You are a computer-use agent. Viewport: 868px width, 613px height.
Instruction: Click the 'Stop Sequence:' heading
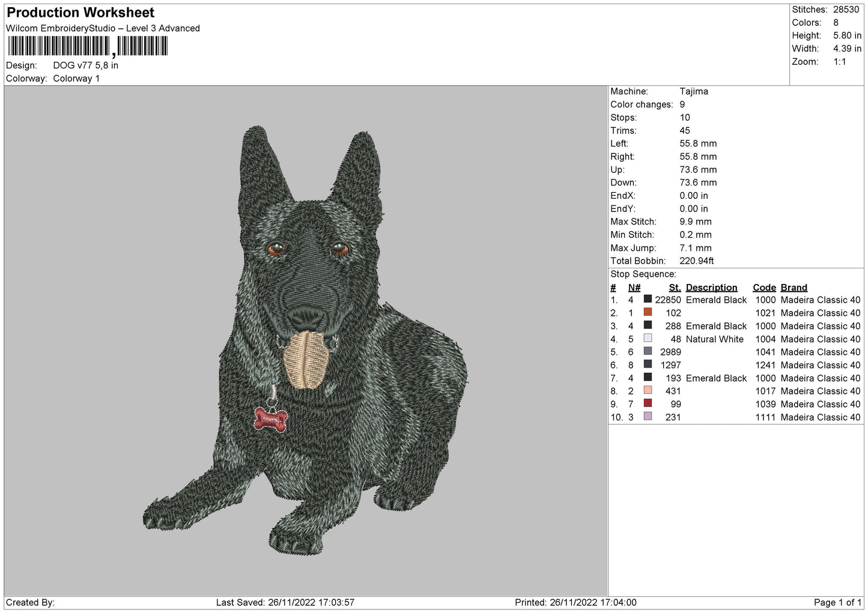click(643, 274)
